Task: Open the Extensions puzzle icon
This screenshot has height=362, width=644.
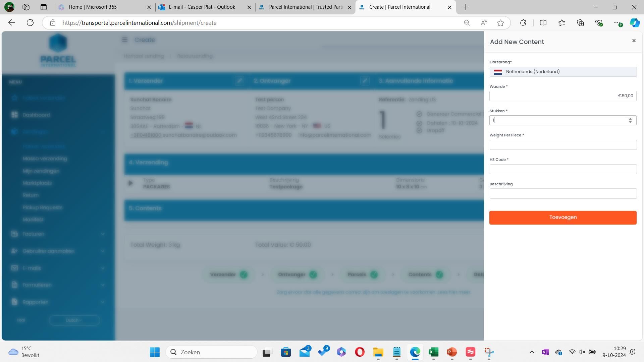Action: click(523, 23)
